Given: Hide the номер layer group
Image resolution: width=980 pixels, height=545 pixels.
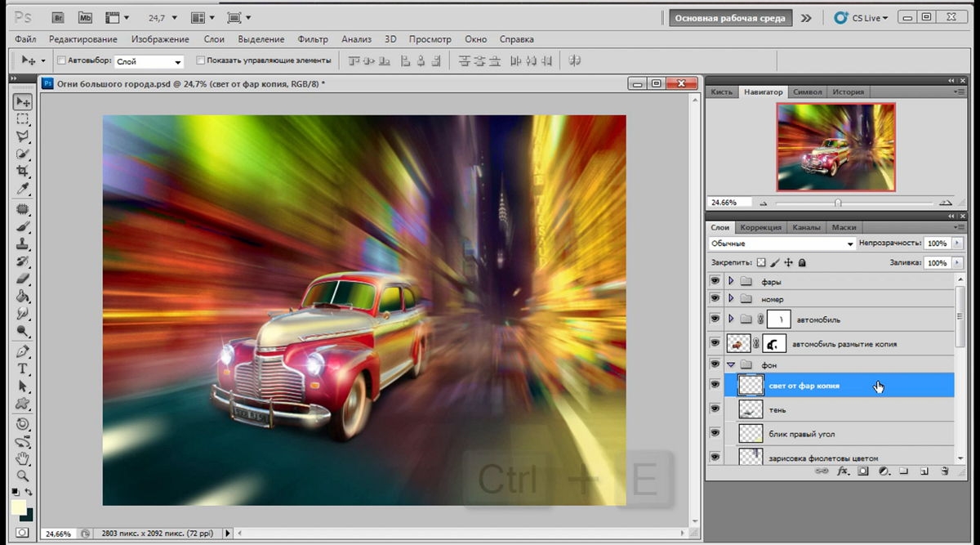Looking at the screenshot, I should coord(715,299).
